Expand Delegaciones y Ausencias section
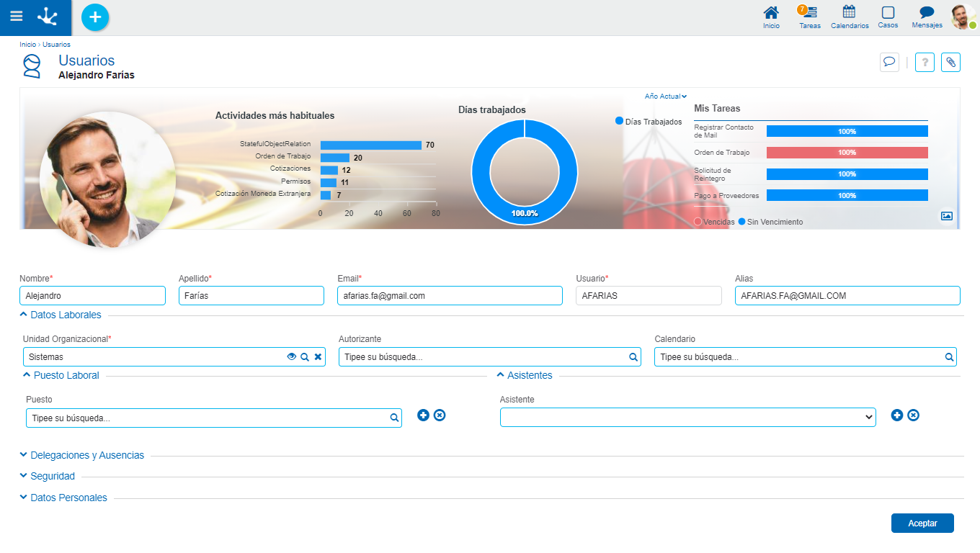This screenshot has width=980, height=553. [82, 455]
